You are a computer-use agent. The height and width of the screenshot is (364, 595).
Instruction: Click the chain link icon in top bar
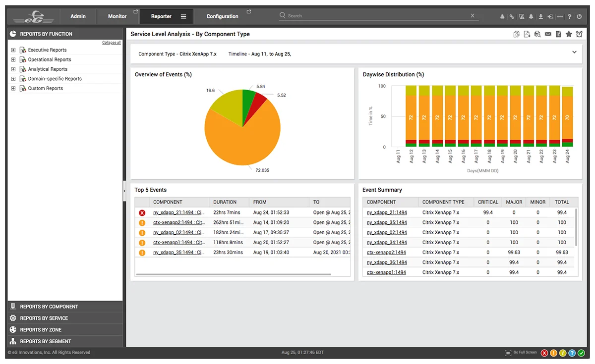(x=512, y=16)
